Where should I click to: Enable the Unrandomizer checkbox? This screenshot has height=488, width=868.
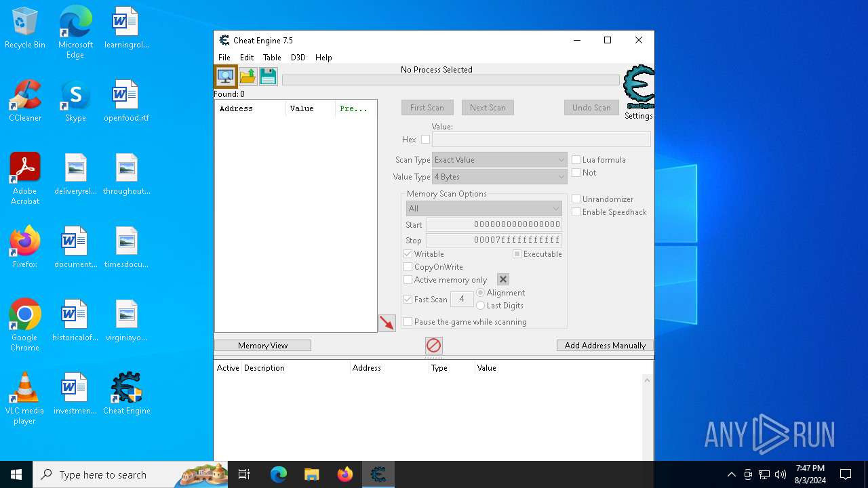click(576, 199)
